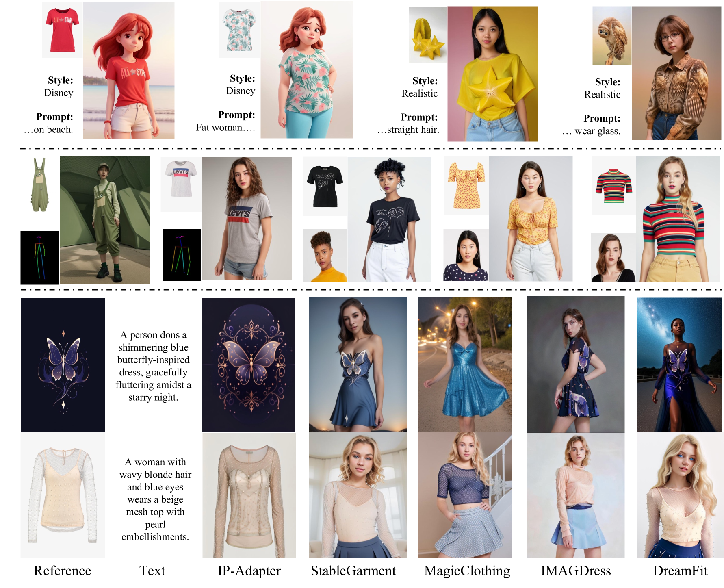Open the IP-Adapter beige long-sleeve top result
The height and width of the screenshot is (588, 724).
(x=249, y=495)
